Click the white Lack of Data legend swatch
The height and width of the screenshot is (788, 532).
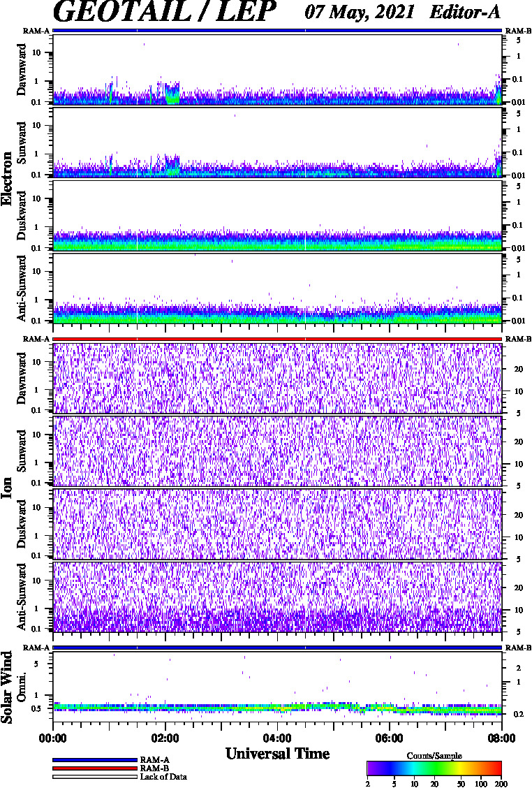point(94,776)
